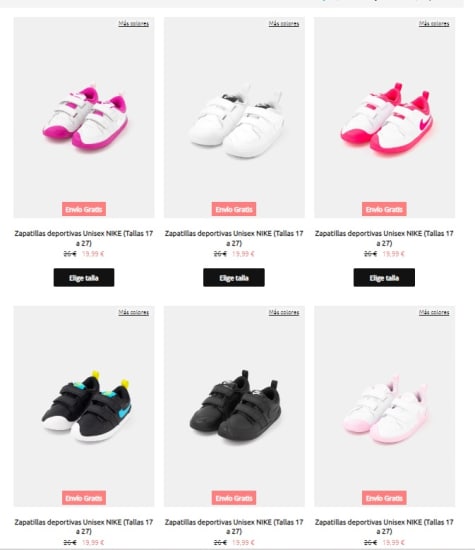Click 'Envío Gratis' badge on all-black sneakers
Screen dimensions: 475x550
click(x=234, y=498)
